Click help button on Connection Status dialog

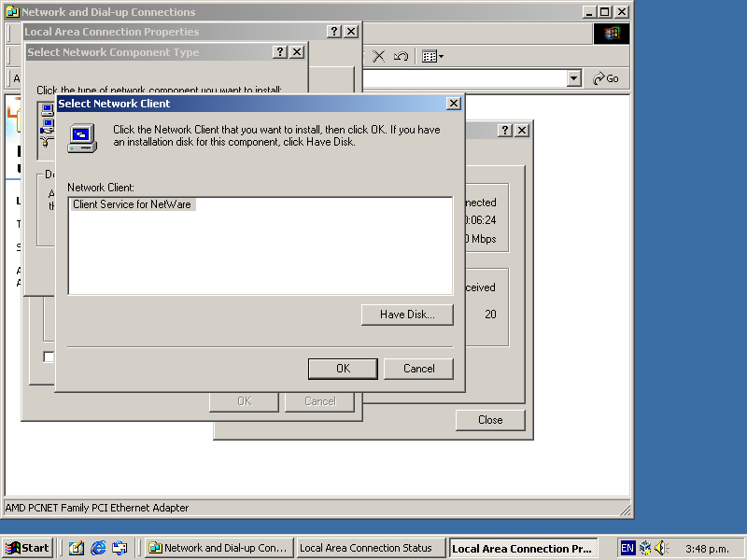[505, 131]
